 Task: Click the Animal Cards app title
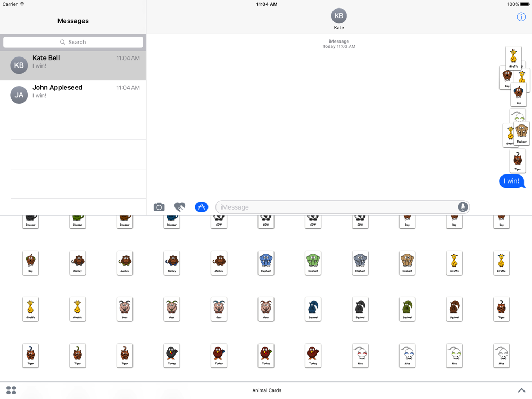pos(267,390)
